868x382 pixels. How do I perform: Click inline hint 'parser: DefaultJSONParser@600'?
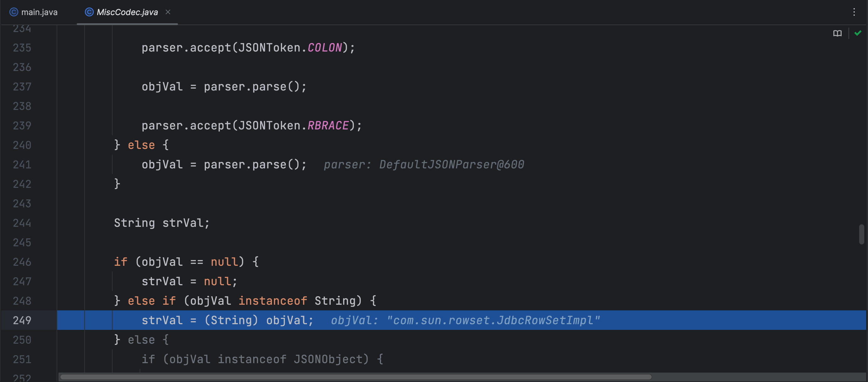(x=424, y=165)
